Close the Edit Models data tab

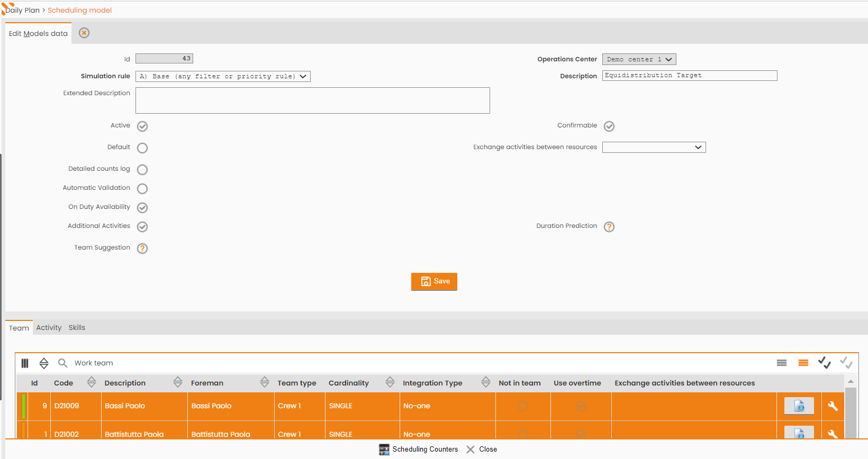(84, 33)
